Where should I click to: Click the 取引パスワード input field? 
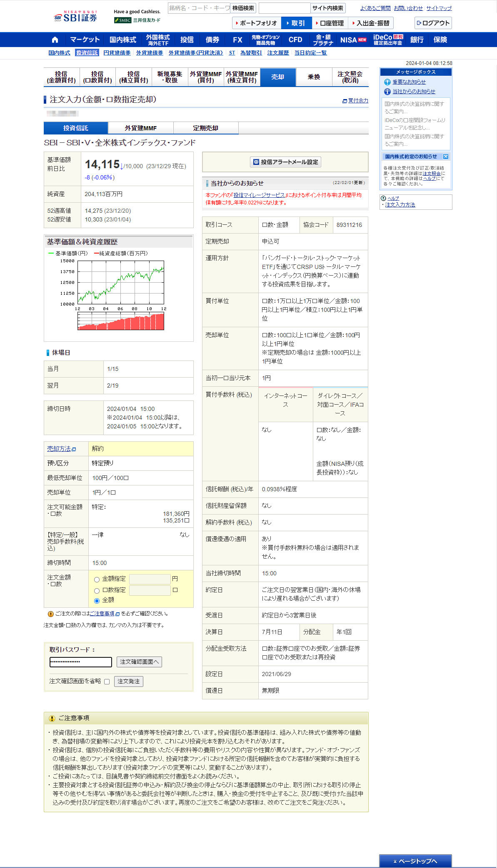click(x=80, y=662)
